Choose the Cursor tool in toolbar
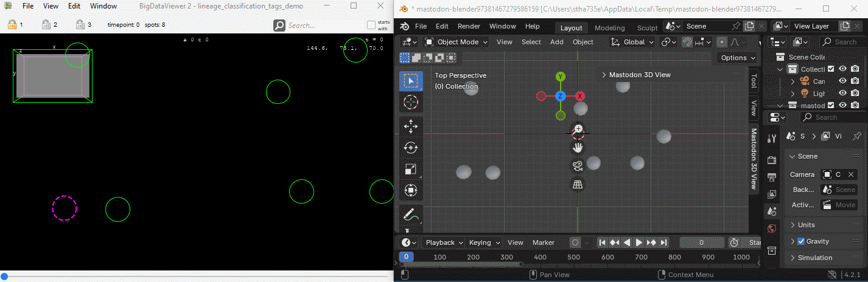 [x=410, y=103]
